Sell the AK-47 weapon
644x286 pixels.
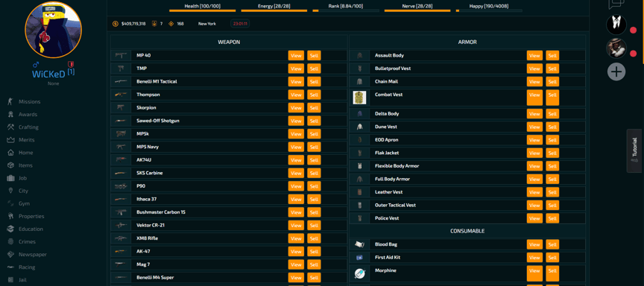(x=315, y=252)
